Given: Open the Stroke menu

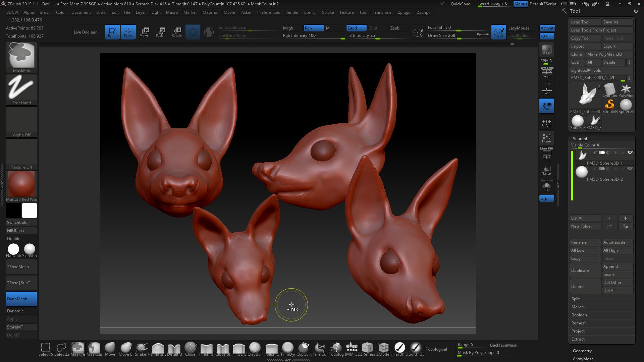Looking at the screenshot, I should tap(328, 12).
